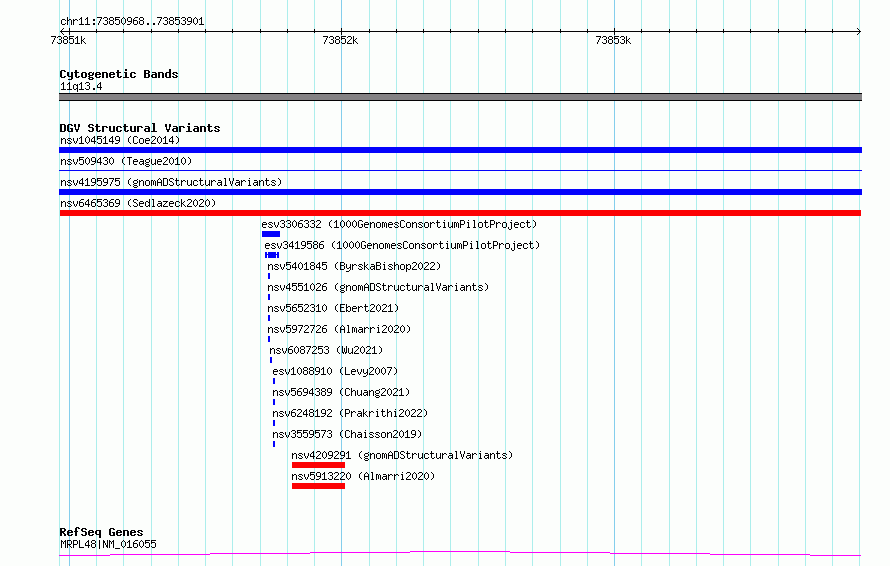Click the esv3306332 1000GenomesConsortiumPilotProject label

tap(399, 224)
